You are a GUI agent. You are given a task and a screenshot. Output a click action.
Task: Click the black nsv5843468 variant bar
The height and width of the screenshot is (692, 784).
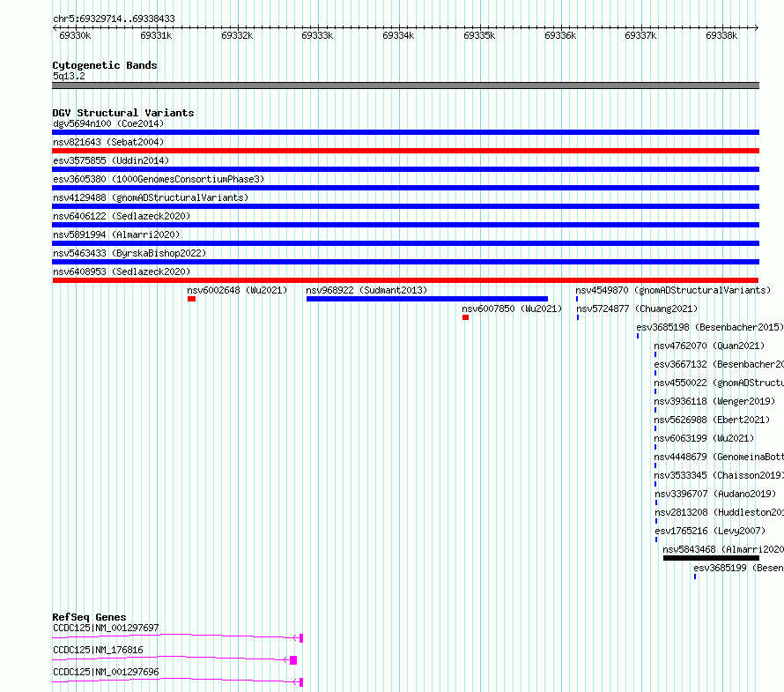(x=711, y=558)
